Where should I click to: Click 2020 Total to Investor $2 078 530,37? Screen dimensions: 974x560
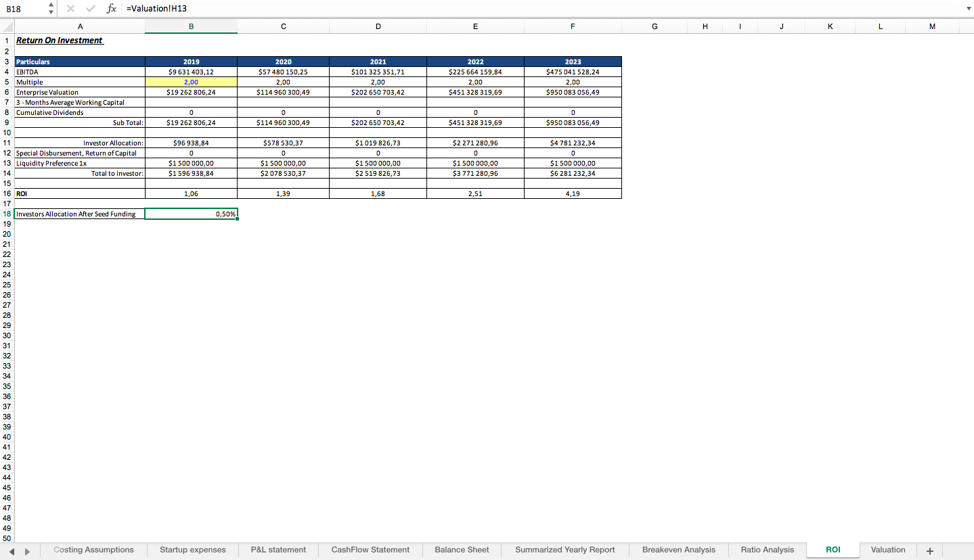(283, 173)
